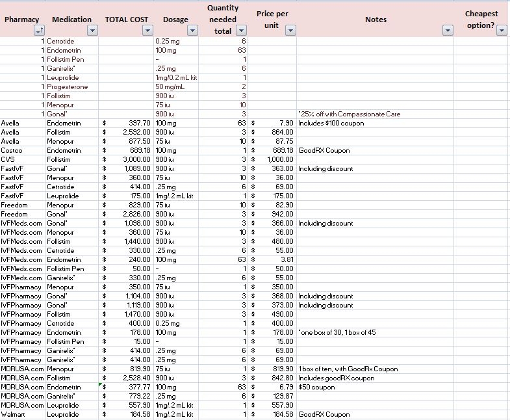The height and width of the screenshot is (420, 510).
Task: Click GoodRX Coupon note in Walmart row
Action: [376, 415]
